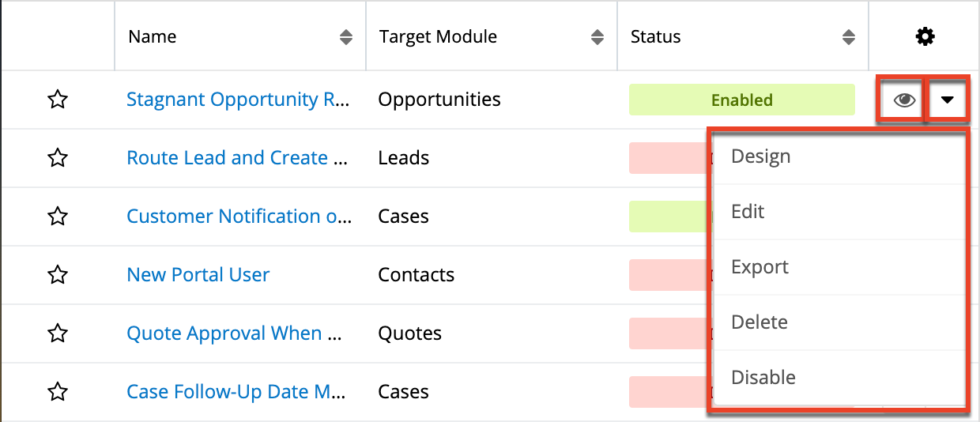The width and height of the screenshot is (980, 422).
Task: Favorite the Stagnant Opportunity record star
Action: coord(58,100)
